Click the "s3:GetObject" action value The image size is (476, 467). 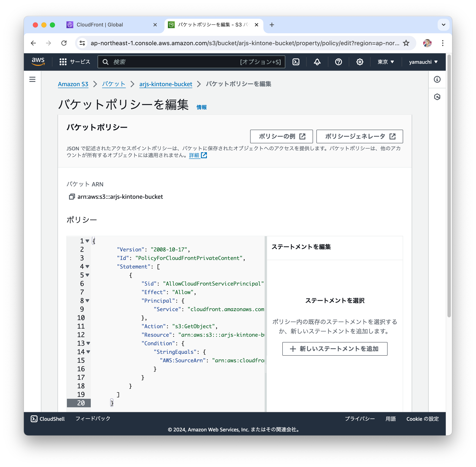(193, 326)
